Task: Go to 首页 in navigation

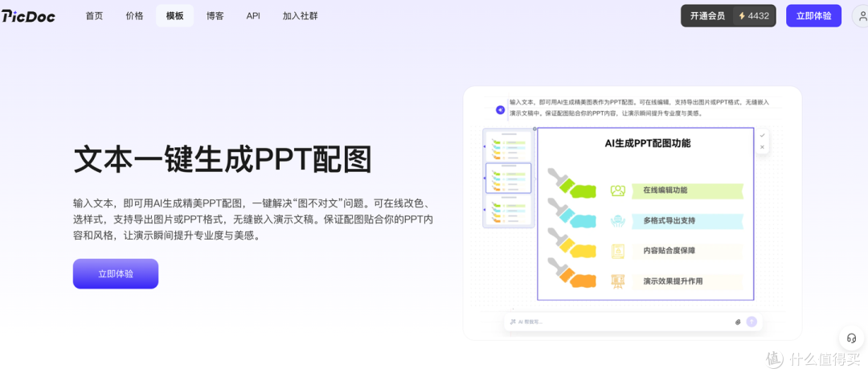Action: [94, 16]
